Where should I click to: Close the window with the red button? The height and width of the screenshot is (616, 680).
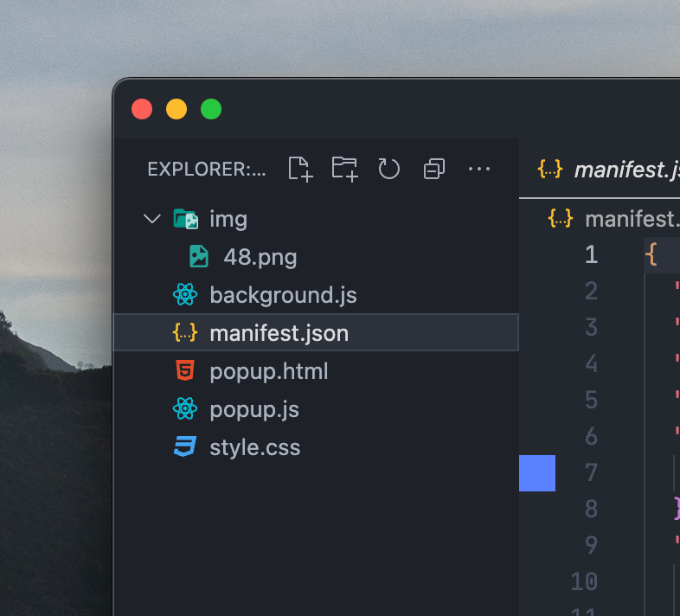[142, 109]
